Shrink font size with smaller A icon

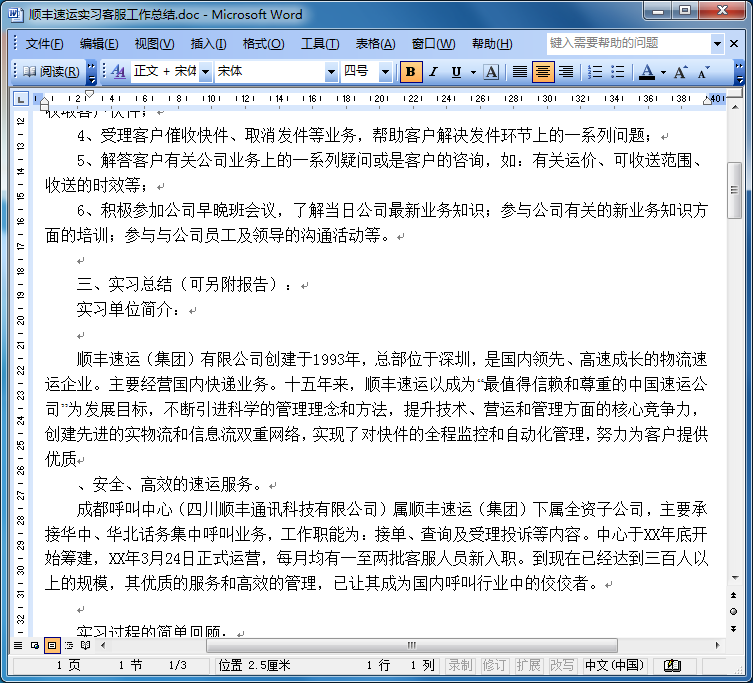704,72
